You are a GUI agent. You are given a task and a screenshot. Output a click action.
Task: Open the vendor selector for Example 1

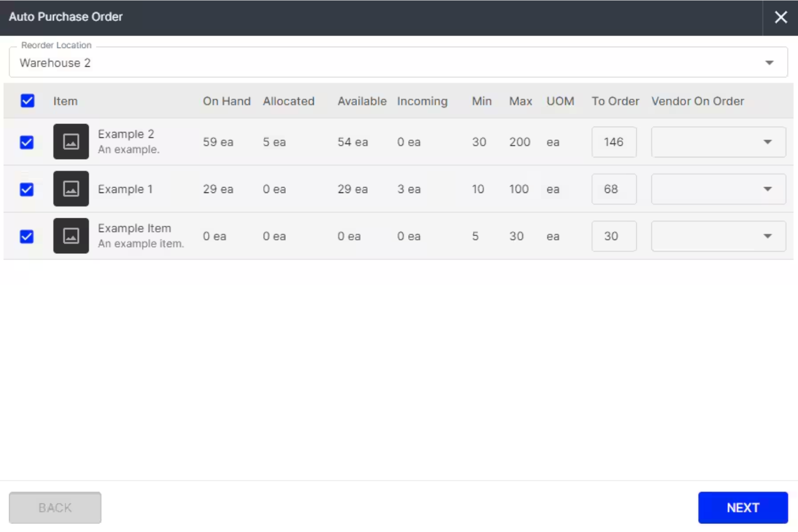pyautogui.click(x=718, y=189)
